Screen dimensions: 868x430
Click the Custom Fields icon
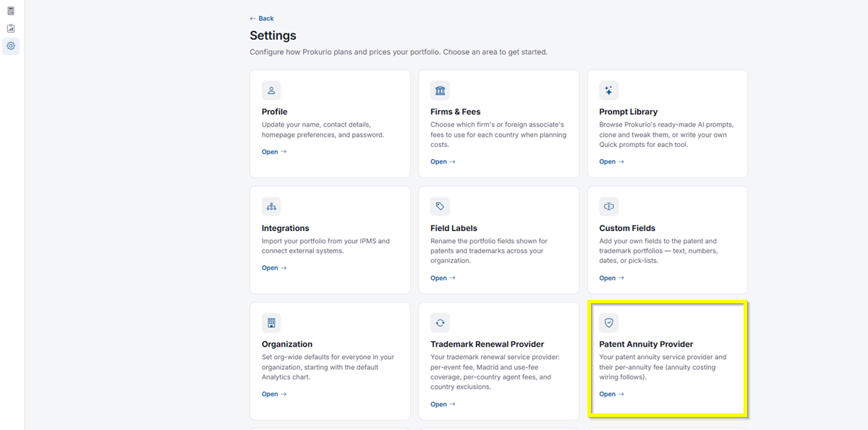(608, 206)
